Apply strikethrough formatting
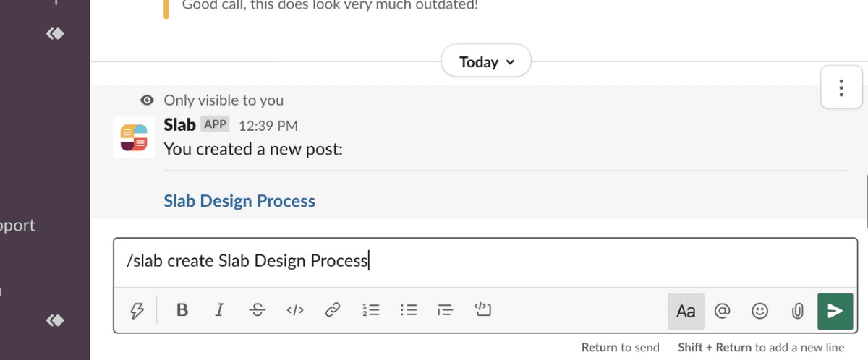The height and width of the screenshot is (360, 868). coord(257,310)
